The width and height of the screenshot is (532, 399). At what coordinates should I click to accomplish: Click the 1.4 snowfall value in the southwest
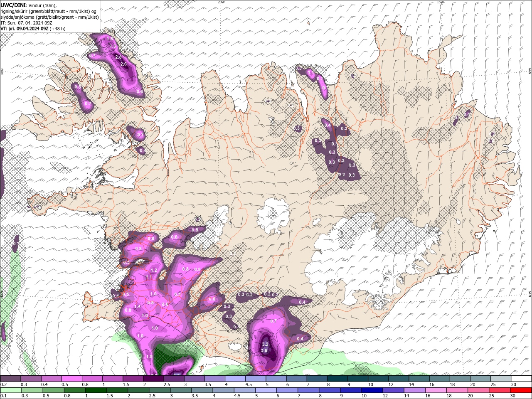138,306
